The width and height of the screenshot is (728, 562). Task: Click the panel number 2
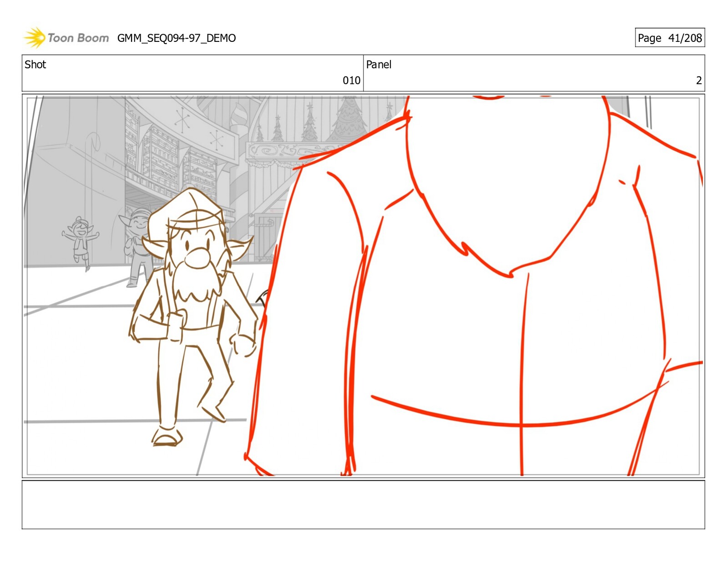pos(699,80)
